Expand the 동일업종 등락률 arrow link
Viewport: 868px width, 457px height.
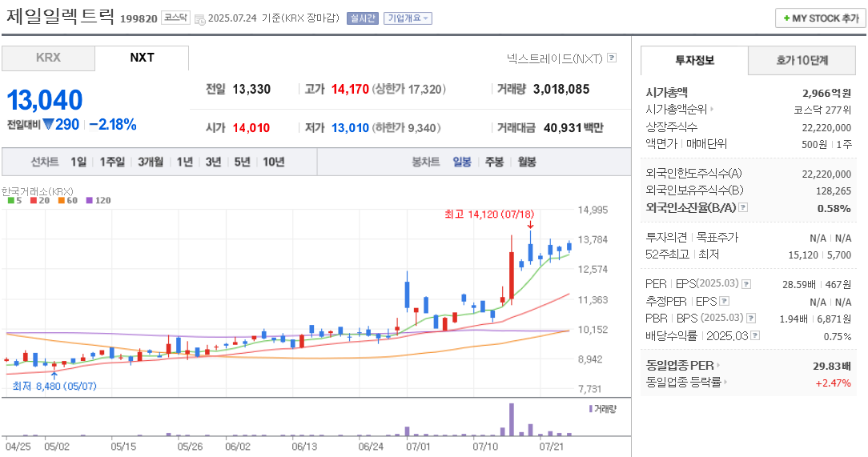[x=725, y=383]
